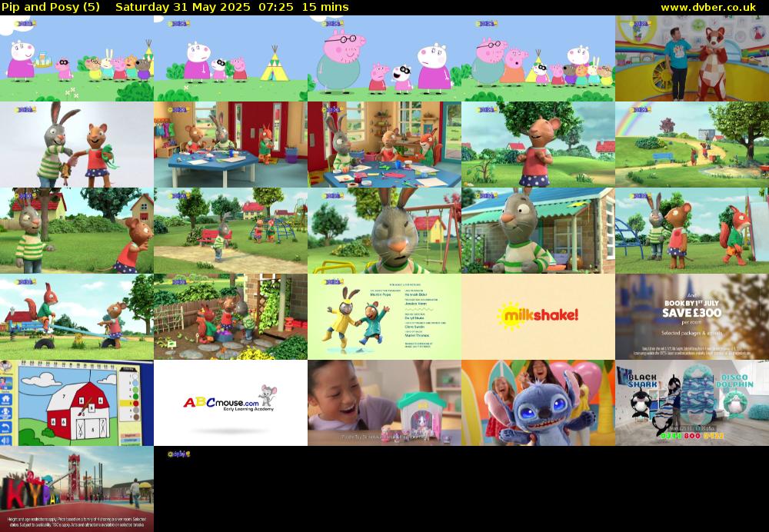Select frame with Pip, Posy and fox by slide
The height and width of the screenshot is (532, 769).
click(692, 231)
